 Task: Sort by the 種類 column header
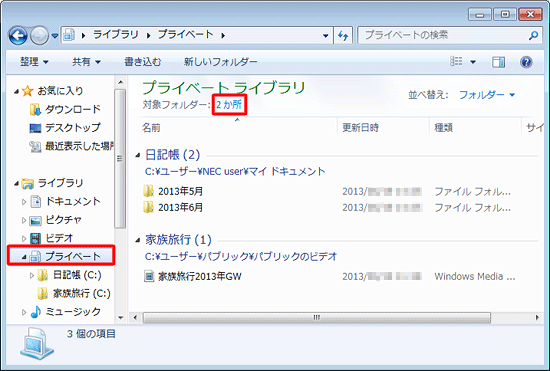(x=443, y=128)
